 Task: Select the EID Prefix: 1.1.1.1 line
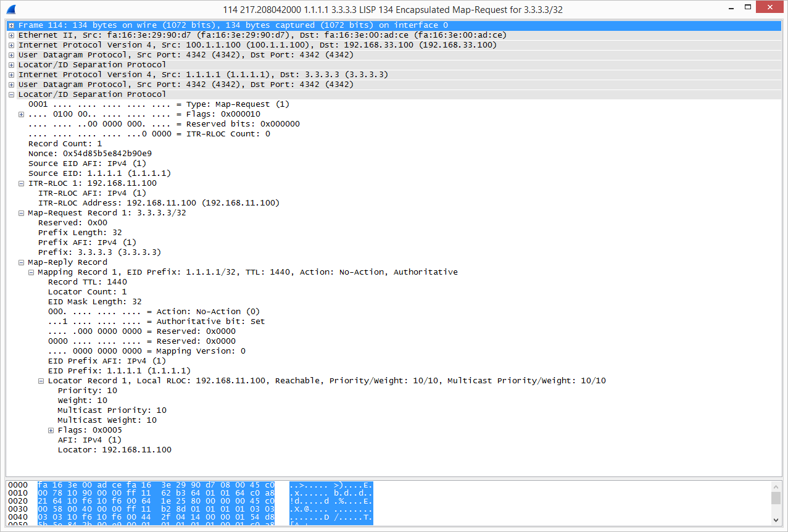120,371
